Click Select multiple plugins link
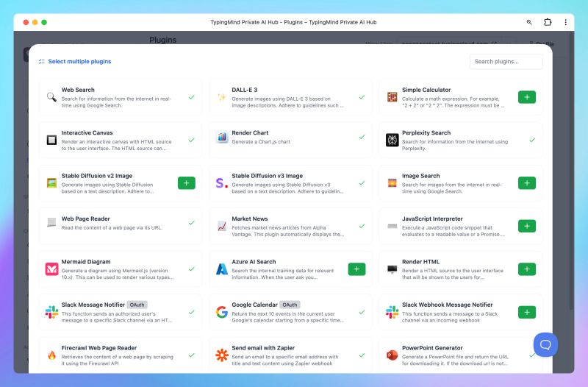 coord(75,61)
